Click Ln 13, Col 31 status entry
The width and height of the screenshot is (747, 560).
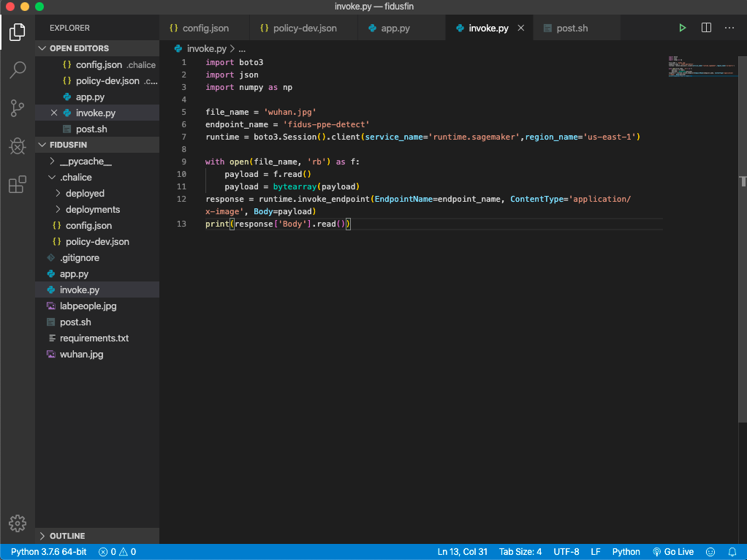tap(462, 552)
